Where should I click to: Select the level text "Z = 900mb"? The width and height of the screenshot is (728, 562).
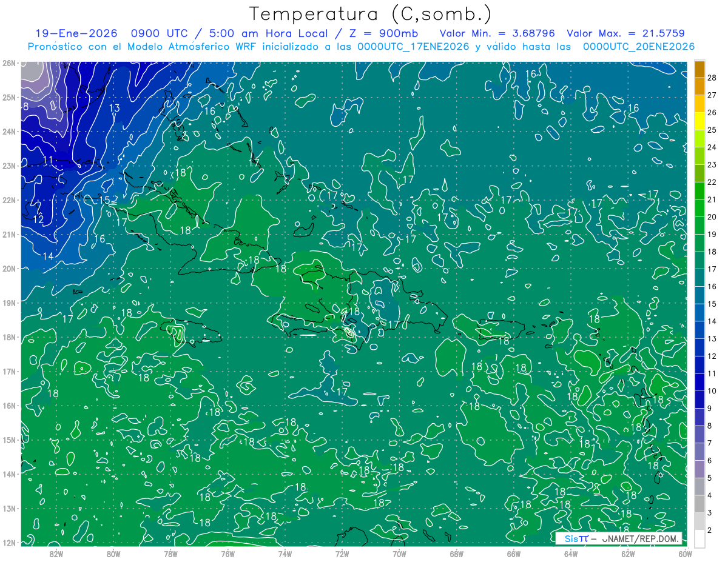pos(383,33)
